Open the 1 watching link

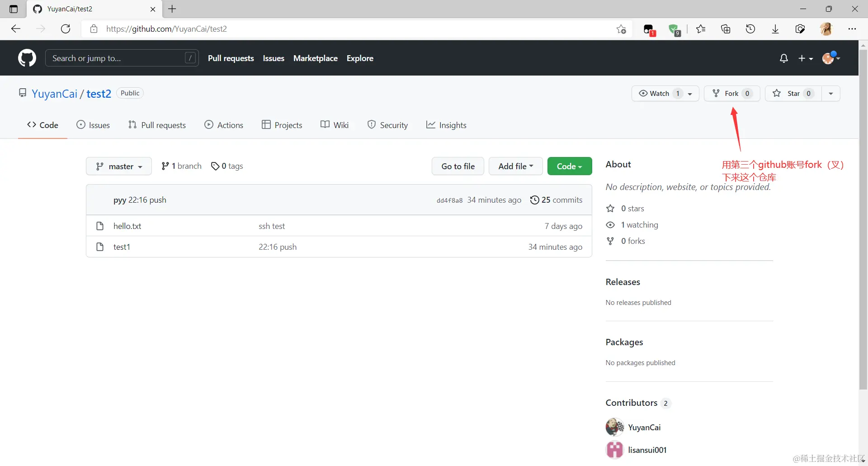pyautogui.click(x=632, y=225)
